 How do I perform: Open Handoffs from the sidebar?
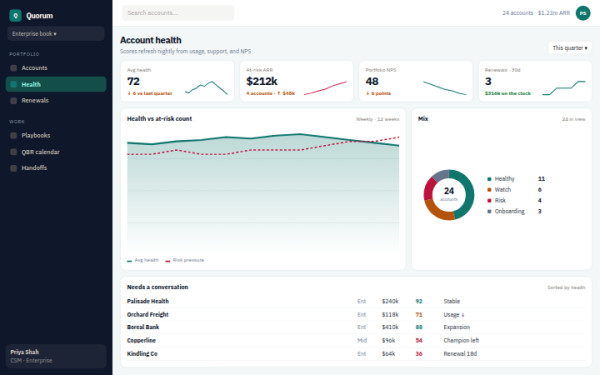click(x=56, y=168)
